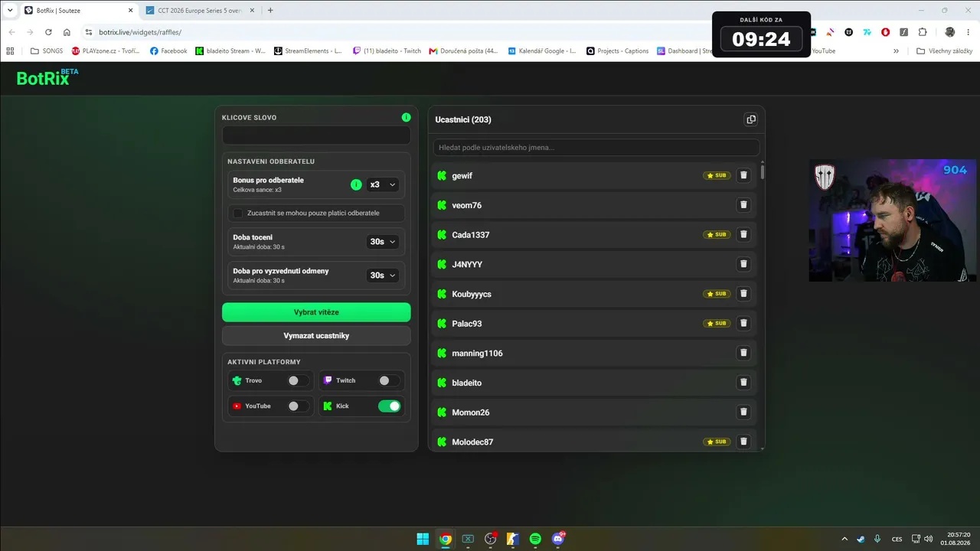
Task: Remove Palac93 using trash icon
Action: (x=743, y=323)
